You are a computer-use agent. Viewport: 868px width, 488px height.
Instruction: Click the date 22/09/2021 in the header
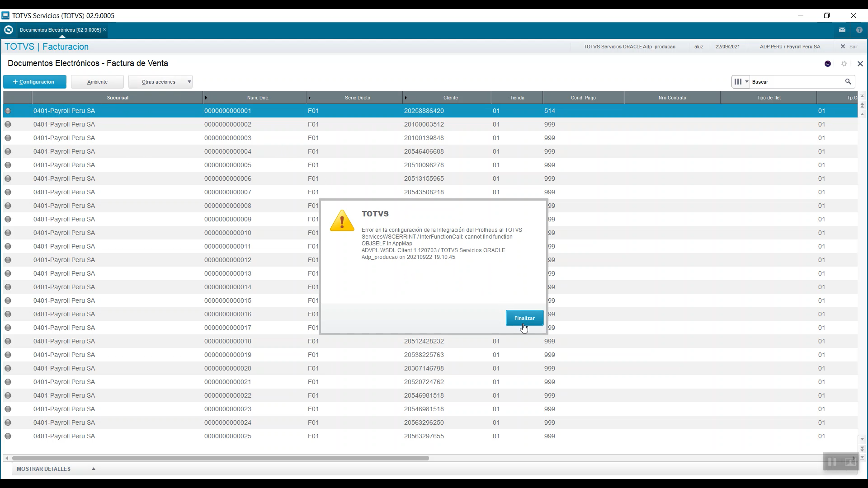[727, 47]
